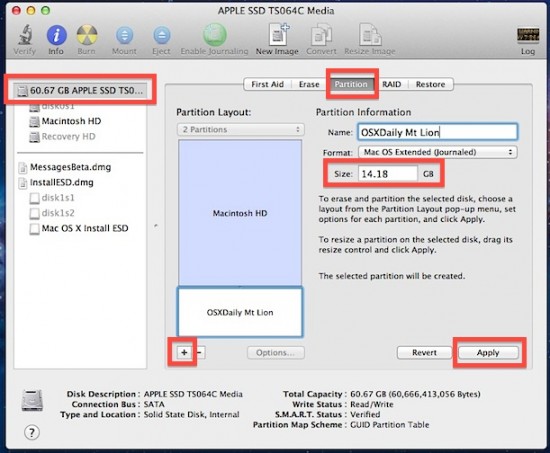Viewport: 550px width, 453px height.
Task: Click the disk drive icon in the footer
Action: 32,400
